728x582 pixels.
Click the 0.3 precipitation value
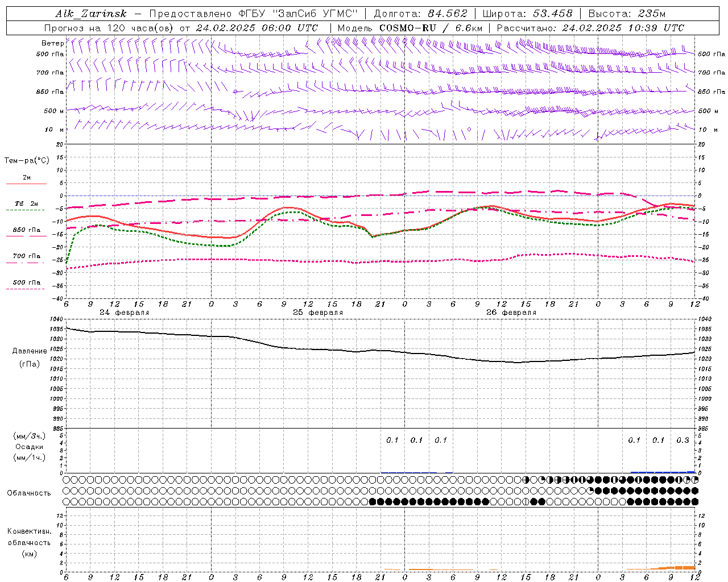(682, 440)
